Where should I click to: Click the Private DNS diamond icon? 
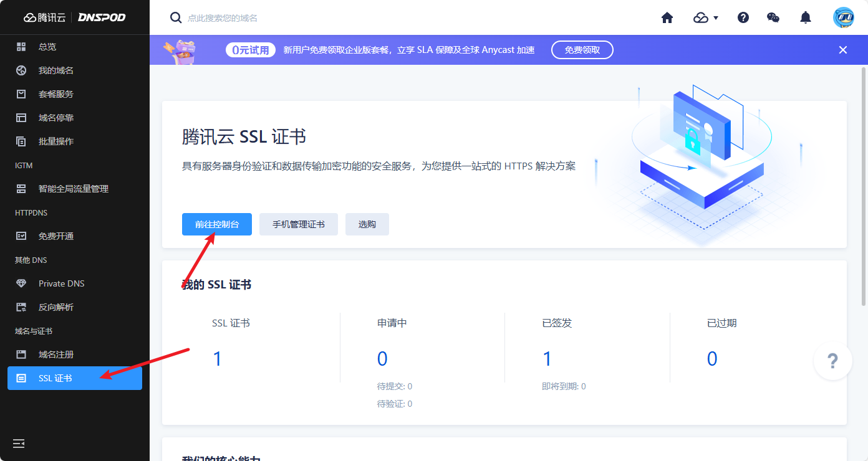[x=21, y=283]
